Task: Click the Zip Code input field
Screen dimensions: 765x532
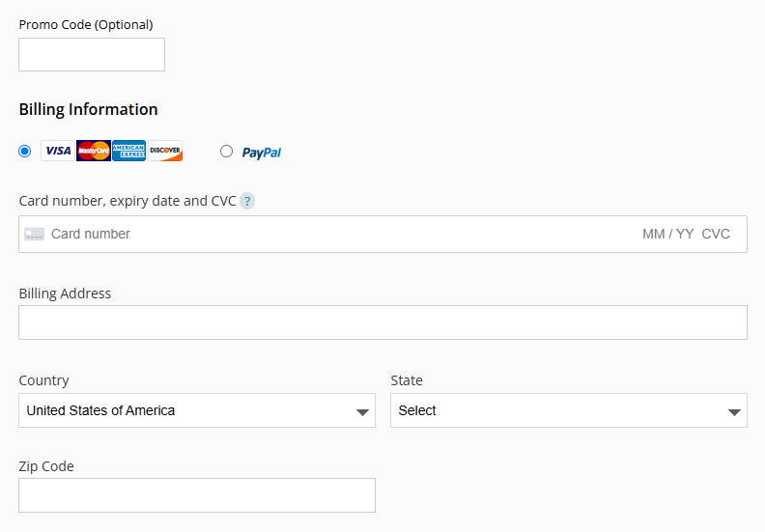Action: point(197,495)
